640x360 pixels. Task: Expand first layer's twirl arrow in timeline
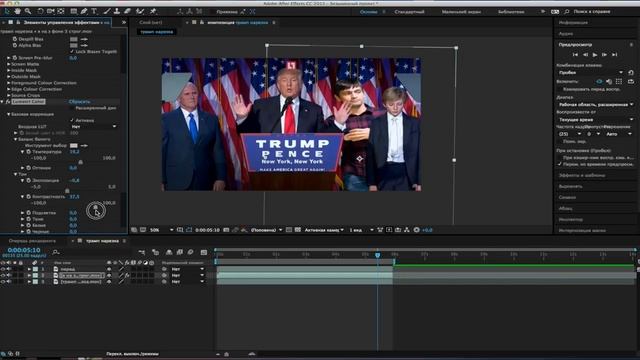29,269
